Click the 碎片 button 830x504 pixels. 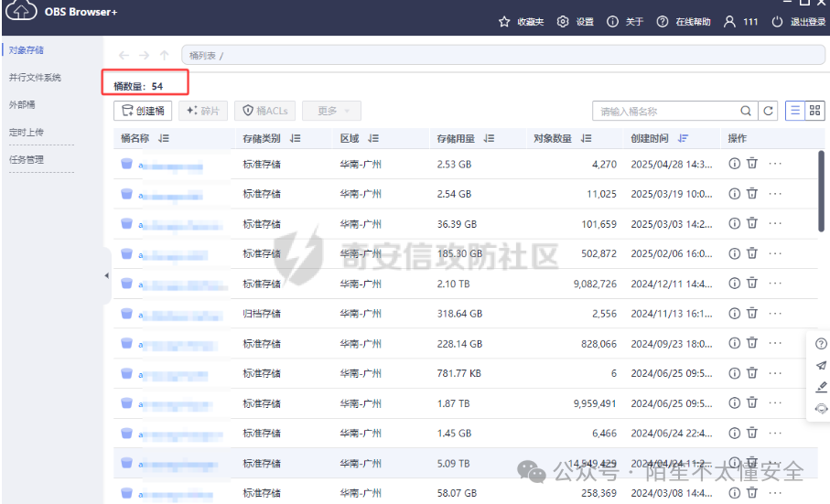(x=203, y=111)
